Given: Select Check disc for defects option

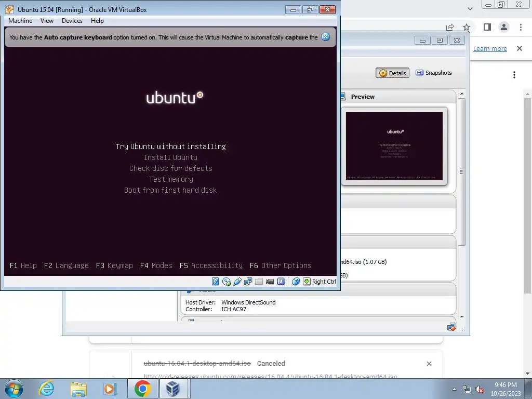Looking at the screenshot, I should 170,168.
